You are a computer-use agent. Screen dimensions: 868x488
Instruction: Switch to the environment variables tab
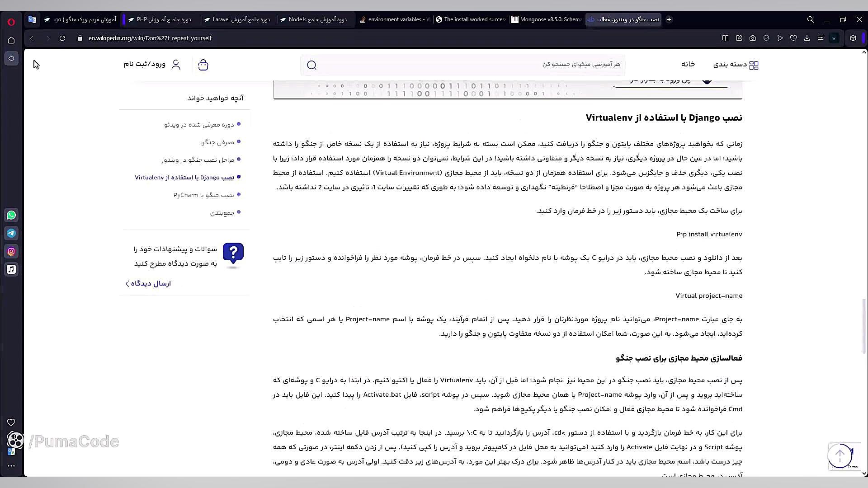point(394,19)
